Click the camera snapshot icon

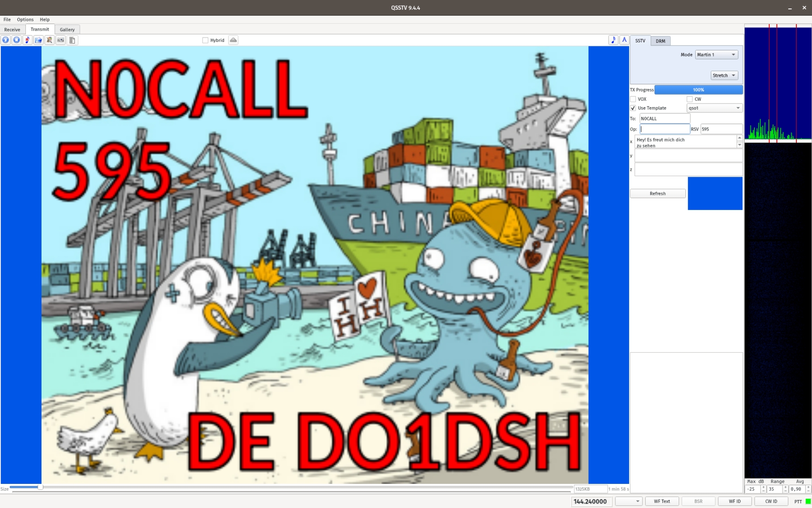point(61,40)
